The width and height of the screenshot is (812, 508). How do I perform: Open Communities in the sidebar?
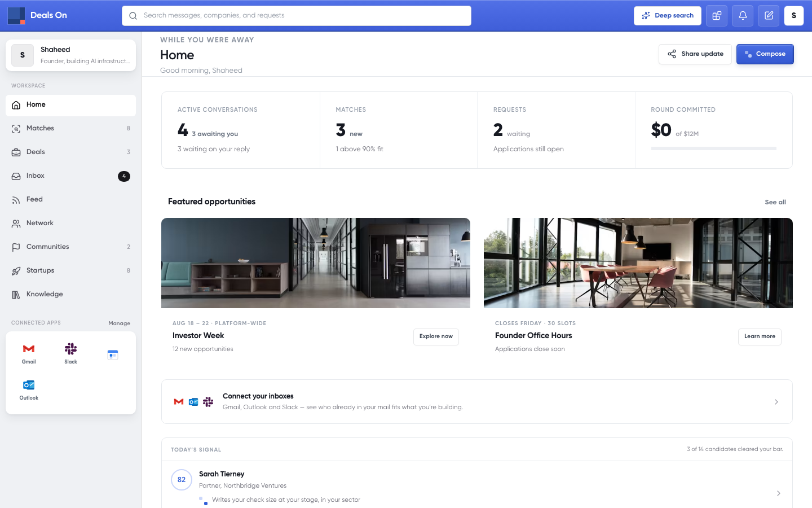tap(70, 247)
